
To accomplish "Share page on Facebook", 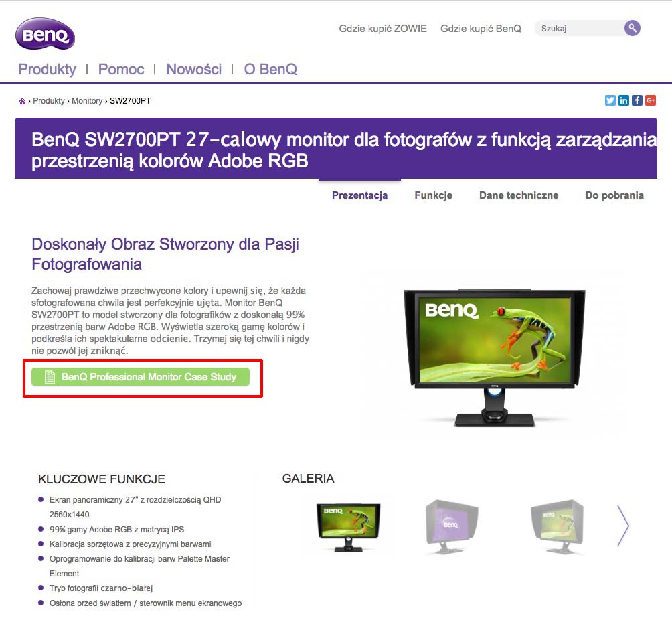I will pos(637,100).
